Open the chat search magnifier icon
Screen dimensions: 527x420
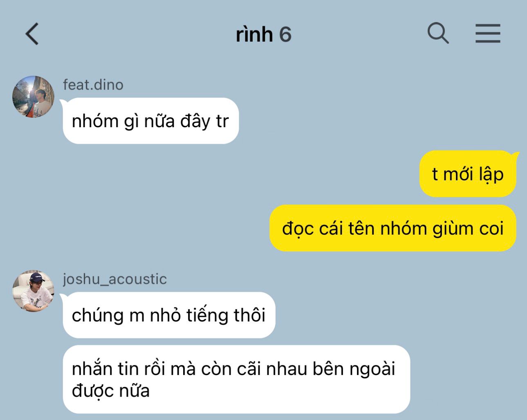click(x=438, y=33)
